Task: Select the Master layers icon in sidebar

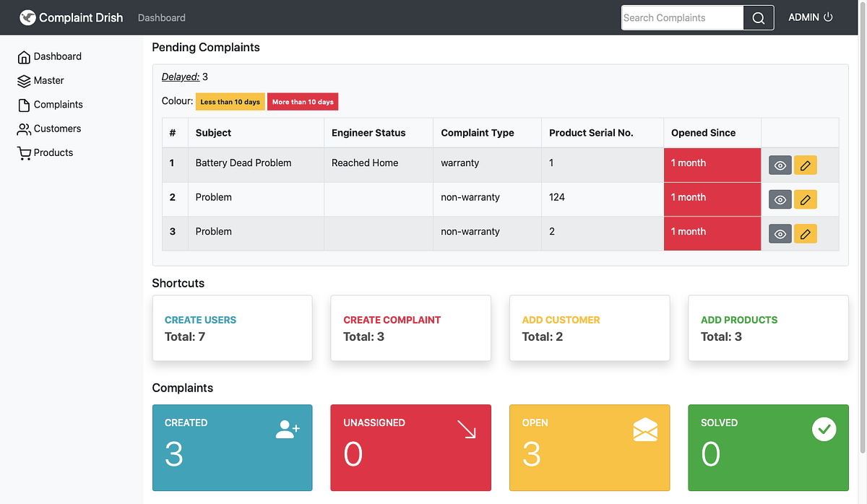Action: pyautogui.click(x=24, y=80)
